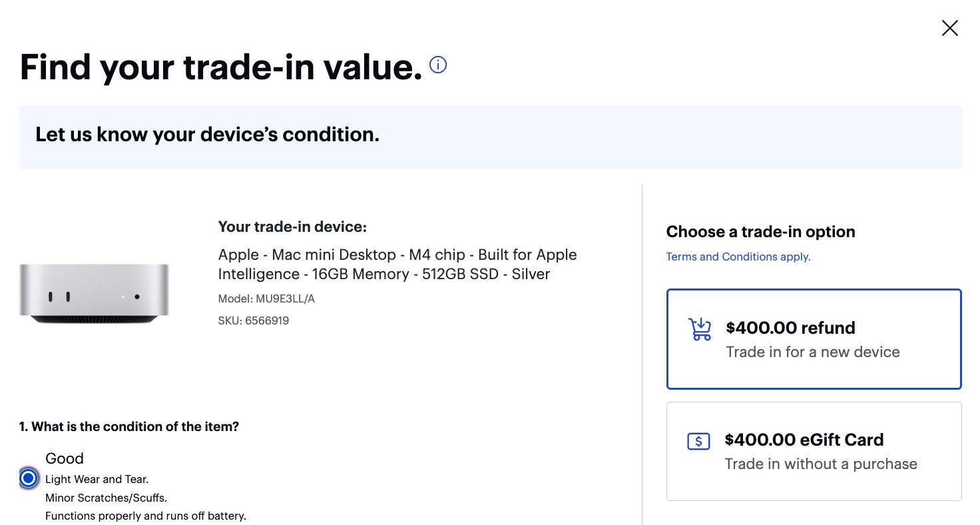Image resolution: width=980 pixels, height=525 pixels.
Task: Click the Mac mini device name text
Action: pyautogui.click(x=397, y=264)
